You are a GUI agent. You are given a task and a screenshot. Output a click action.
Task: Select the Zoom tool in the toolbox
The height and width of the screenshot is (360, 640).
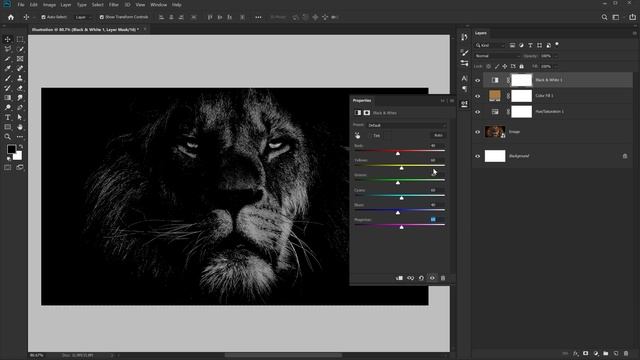tap(8, 137)
